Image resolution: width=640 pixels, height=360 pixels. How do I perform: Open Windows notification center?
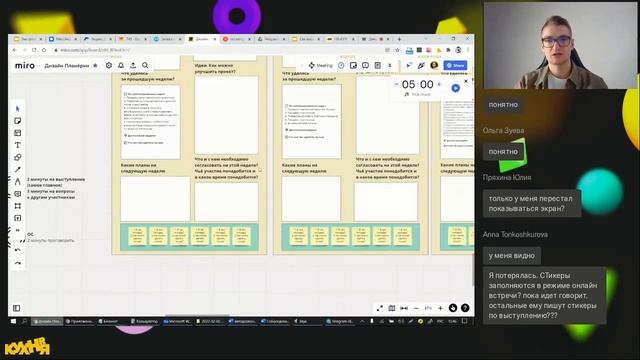pyautogui.click(x=464, y=322)
